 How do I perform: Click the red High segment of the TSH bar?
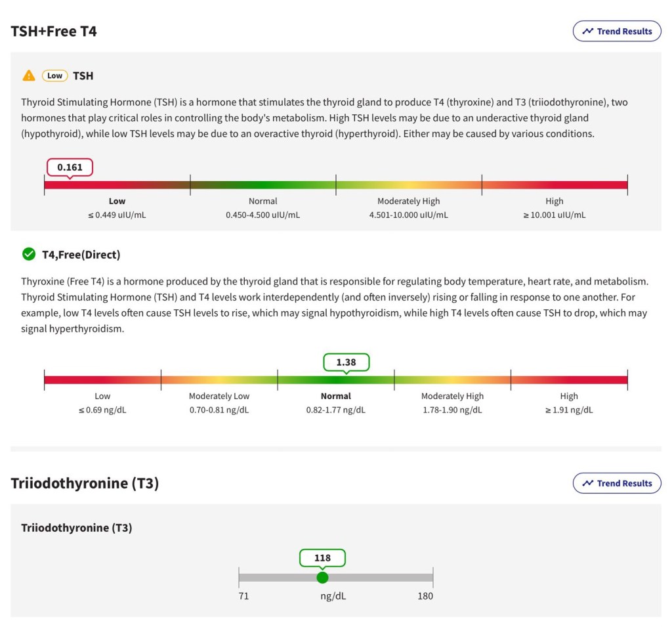click(555, 185)
